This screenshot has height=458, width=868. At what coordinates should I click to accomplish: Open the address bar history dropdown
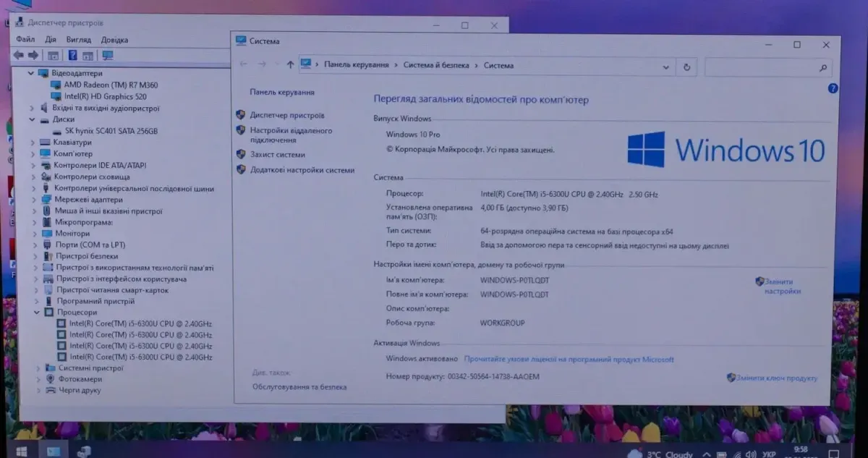pyautogui.click(x=665, y=67)
